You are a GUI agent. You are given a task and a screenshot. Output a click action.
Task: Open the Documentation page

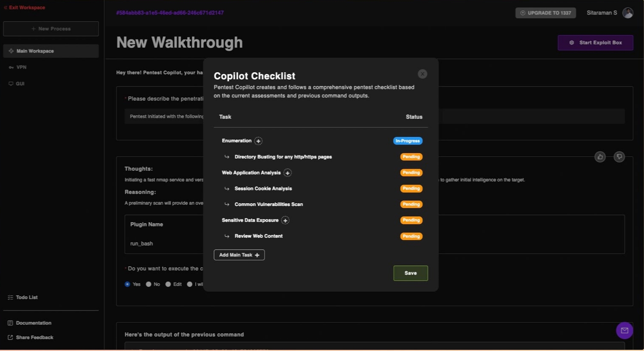tap(34, 323)
